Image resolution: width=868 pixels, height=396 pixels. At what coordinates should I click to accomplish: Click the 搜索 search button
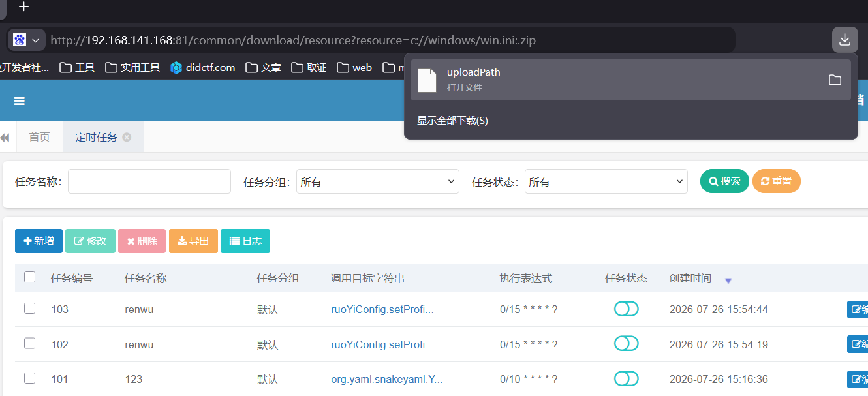724,181
